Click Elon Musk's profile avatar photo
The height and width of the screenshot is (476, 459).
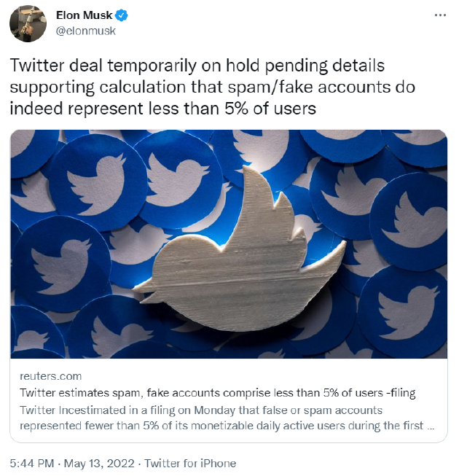click(28, 23)
